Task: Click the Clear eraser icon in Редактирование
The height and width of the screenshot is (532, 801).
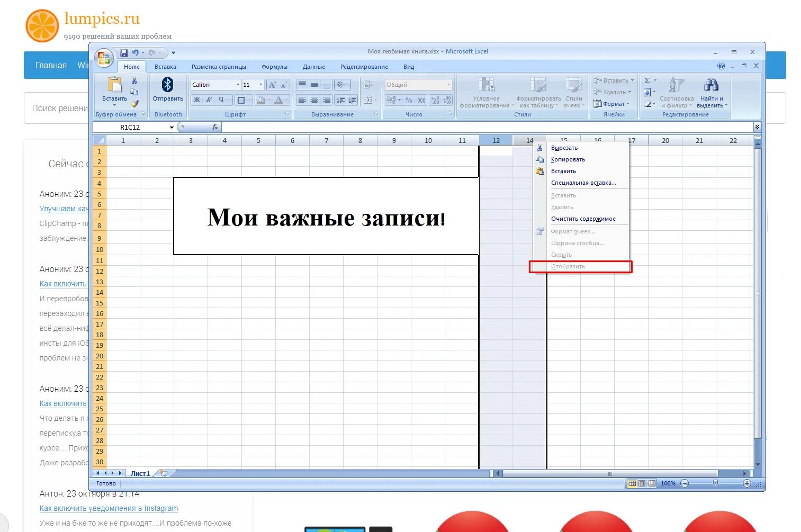Action: (x=647, y=104)
